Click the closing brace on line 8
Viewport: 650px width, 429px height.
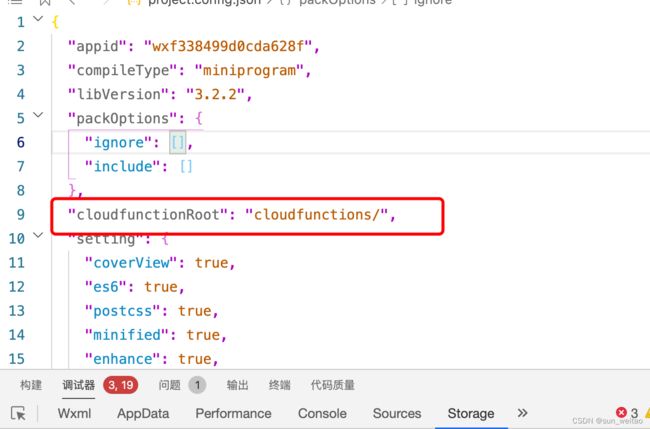(x=72, y=191)
